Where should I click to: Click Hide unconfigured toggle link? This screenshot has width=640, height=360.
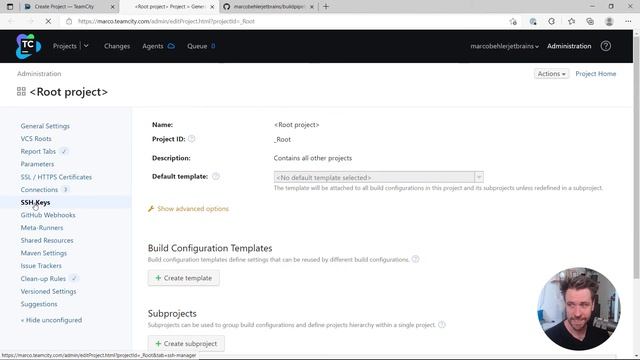point(51,320)
